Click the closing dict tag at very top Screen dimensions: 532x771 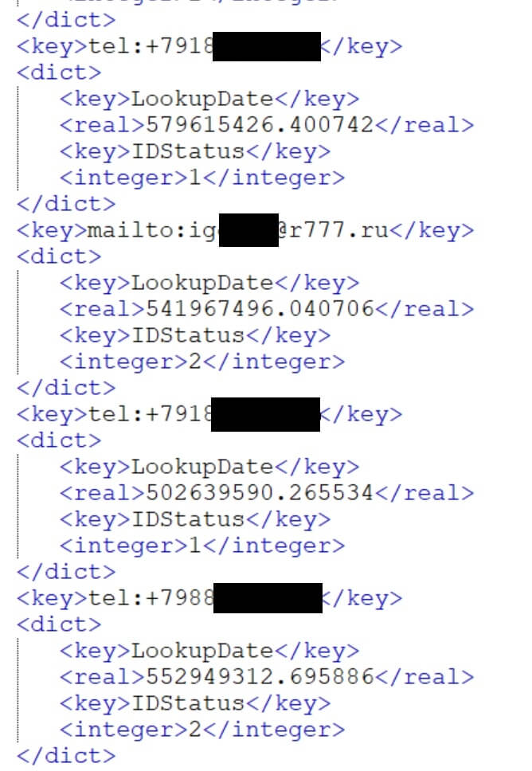(66, 20)
